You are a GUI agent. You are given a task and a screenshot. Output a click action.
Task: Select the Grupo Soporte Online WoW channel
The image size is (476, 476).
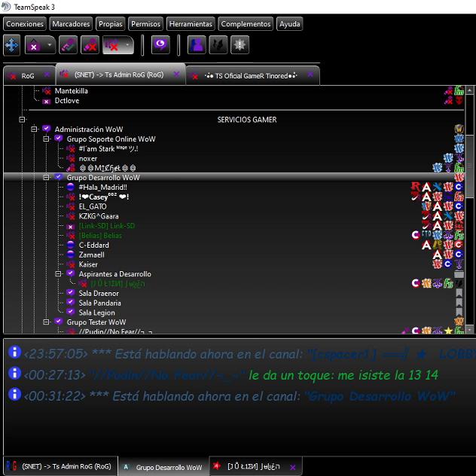[x=111, y=139]
